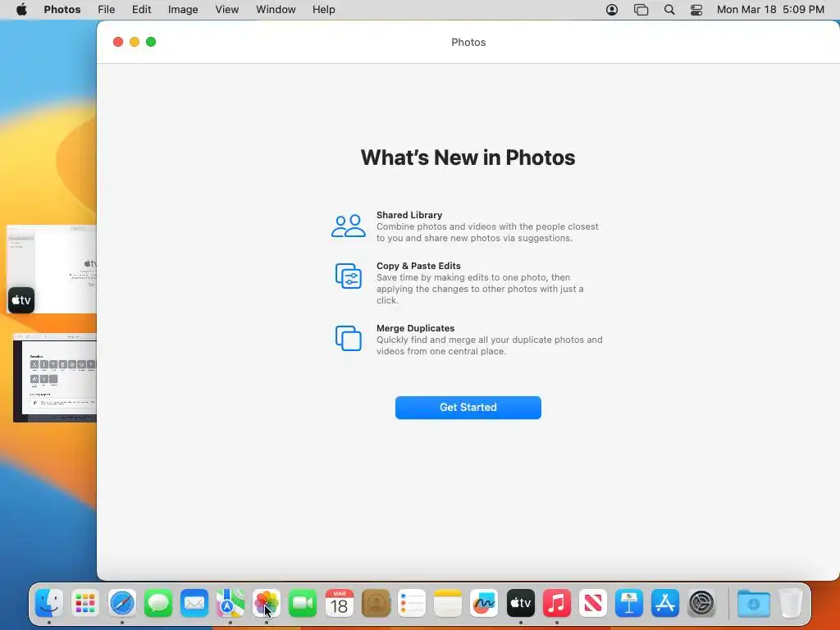The image size is (840, 630).
Task: Open App Store from the Dock
Action: click(664, 603)
